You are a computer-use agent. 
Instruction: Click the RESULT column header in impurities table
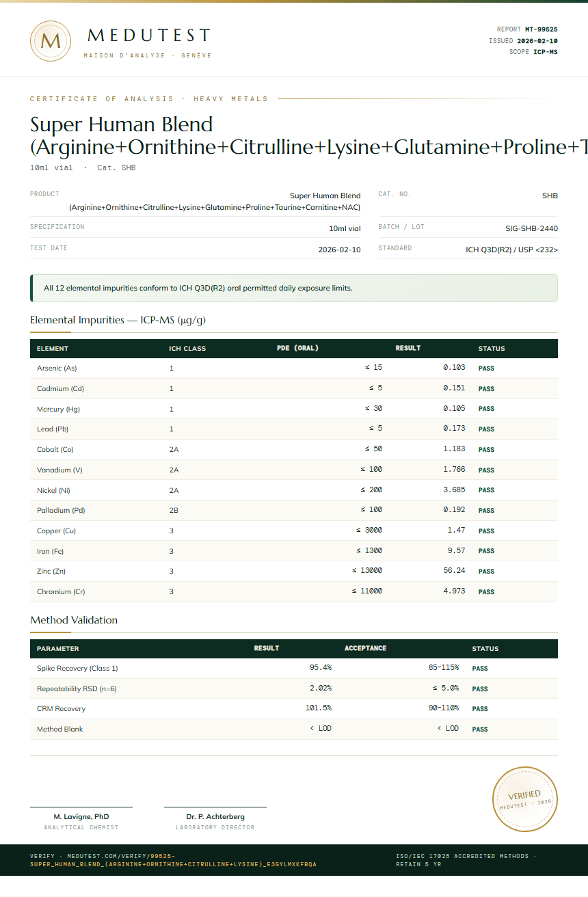408,349
